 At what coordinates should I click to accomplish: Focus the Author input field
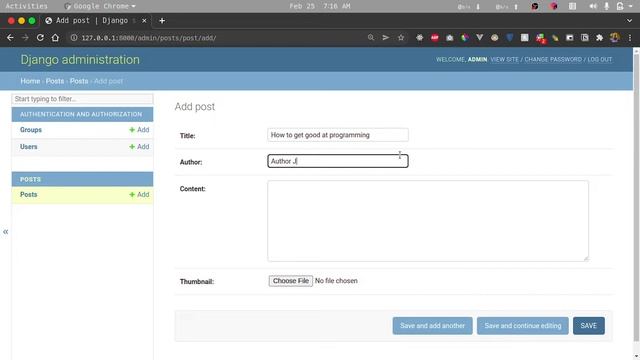click(338, 161)
